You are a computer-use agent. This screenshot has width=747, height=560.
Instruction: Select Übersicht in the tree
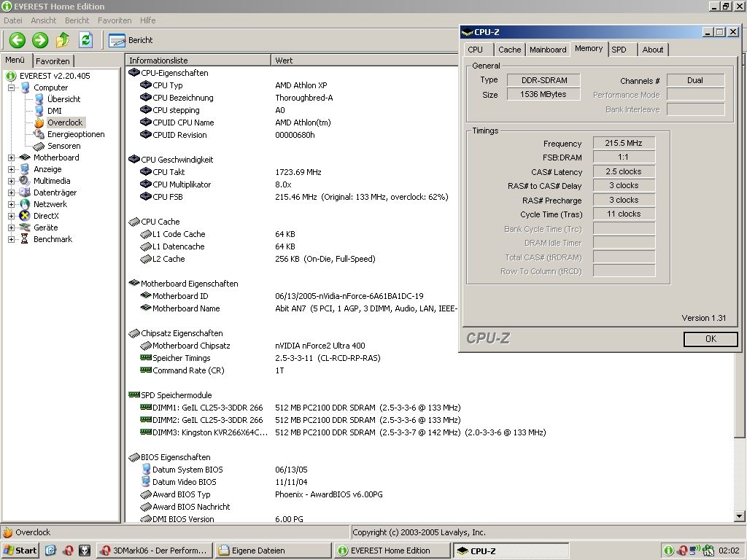(64, 99)
